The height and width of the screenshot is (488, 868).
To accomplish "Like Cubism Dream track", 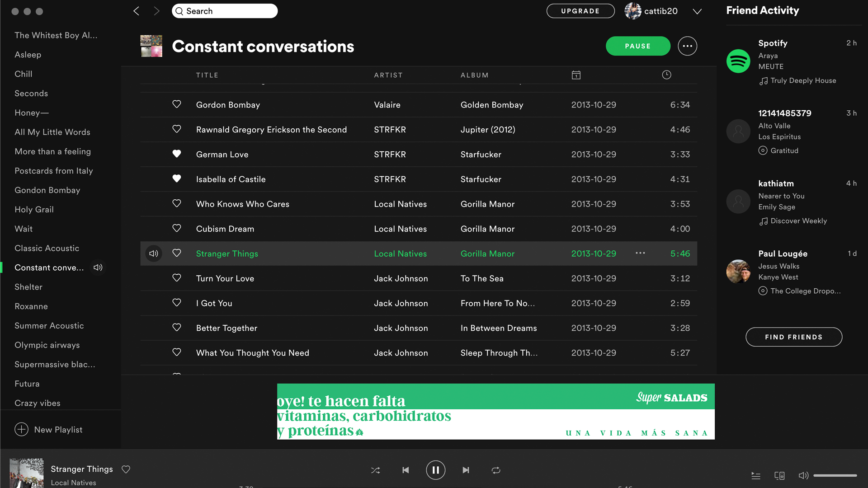I will [177, 229].
